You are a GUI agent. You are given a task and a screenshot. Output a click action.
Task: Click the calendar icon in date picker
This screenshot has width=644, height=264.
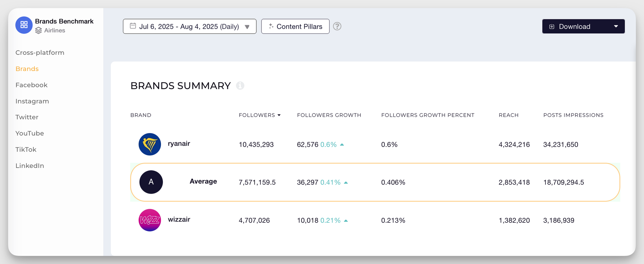tap(133, 26)
